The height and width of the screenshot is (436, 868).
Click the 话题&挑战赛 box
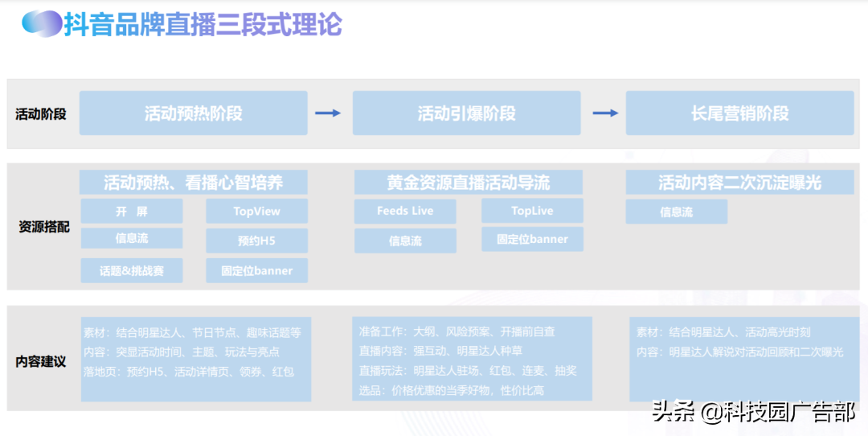[131, 271]
